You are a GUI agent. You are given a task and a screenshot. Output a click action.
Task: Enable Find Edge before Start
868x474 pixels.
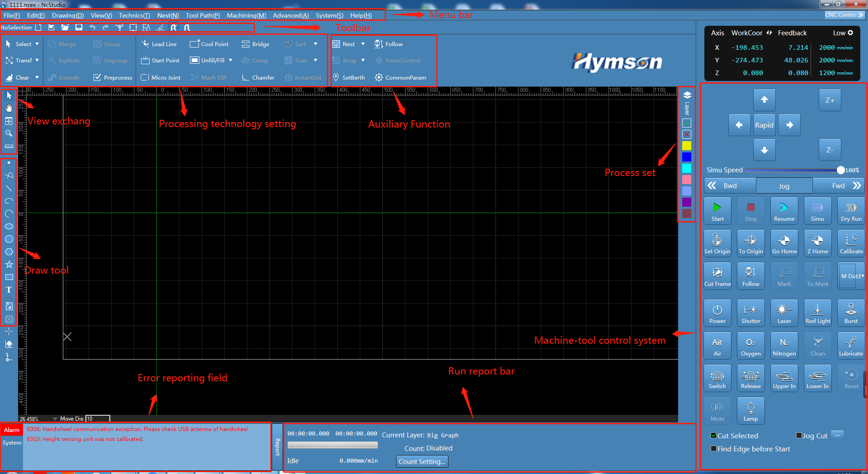coord(713,449)
